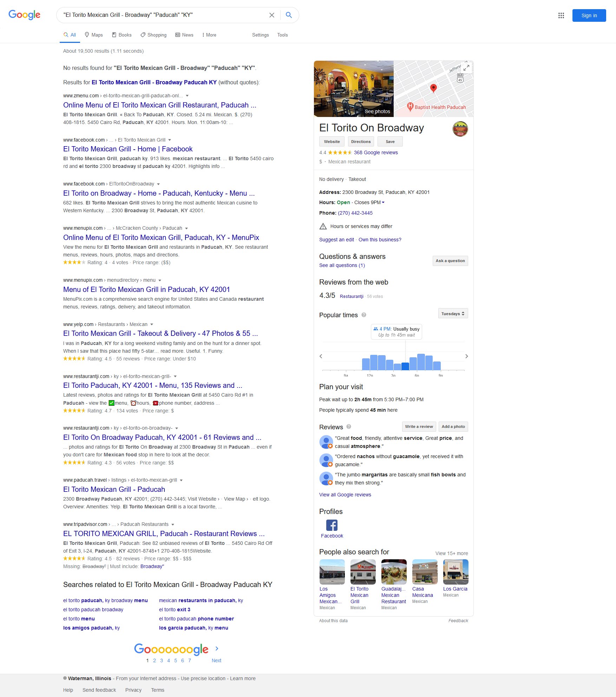This screenshot has height=697, width=616.
Task: Click the Google logo
Action: point(24,15)
